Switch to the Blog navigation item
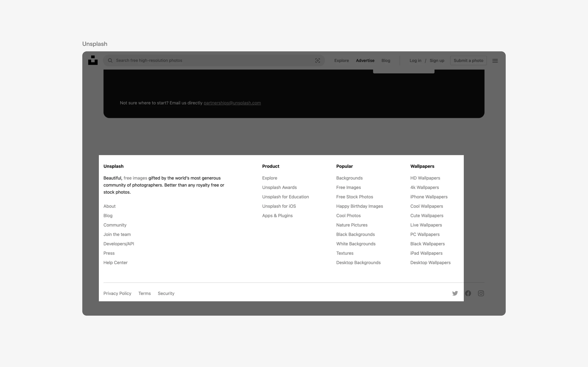The height and width of the screenshot is (367, 588). coord(386,60)
